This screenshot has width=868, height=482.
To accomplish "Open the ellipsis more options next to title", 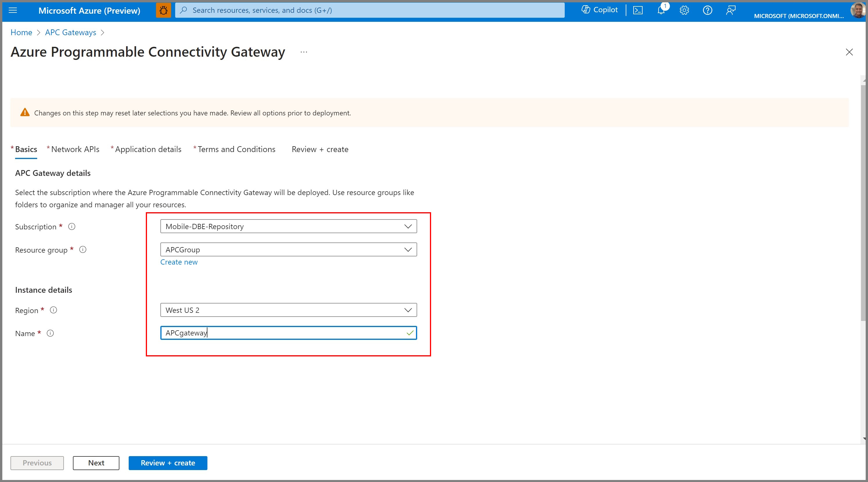I will coord(304,52).
